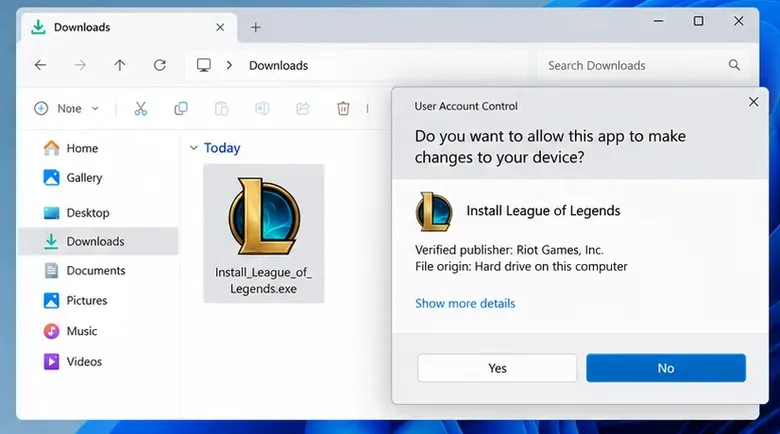Select the League of Legends installer icon
This screenshot has height=434, width=780.
click(x=264, y=217)
